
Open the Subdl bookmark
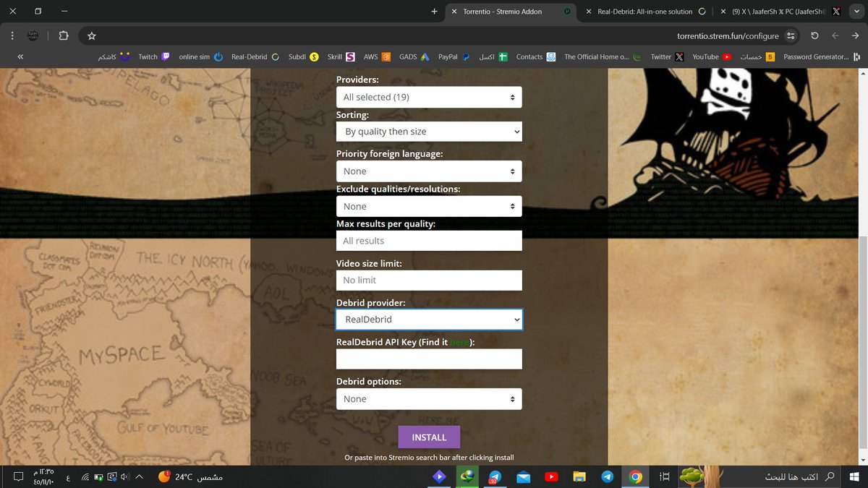(303, 56)
